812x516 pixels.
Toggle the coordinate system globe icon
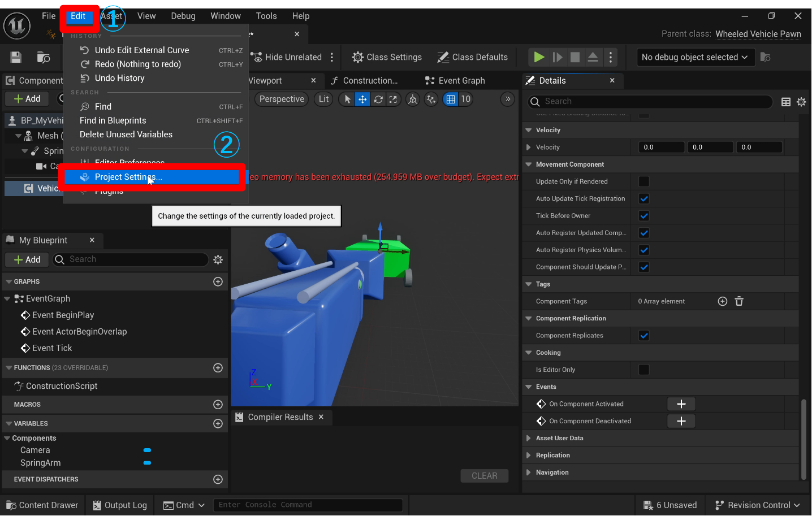coord(413,99)
